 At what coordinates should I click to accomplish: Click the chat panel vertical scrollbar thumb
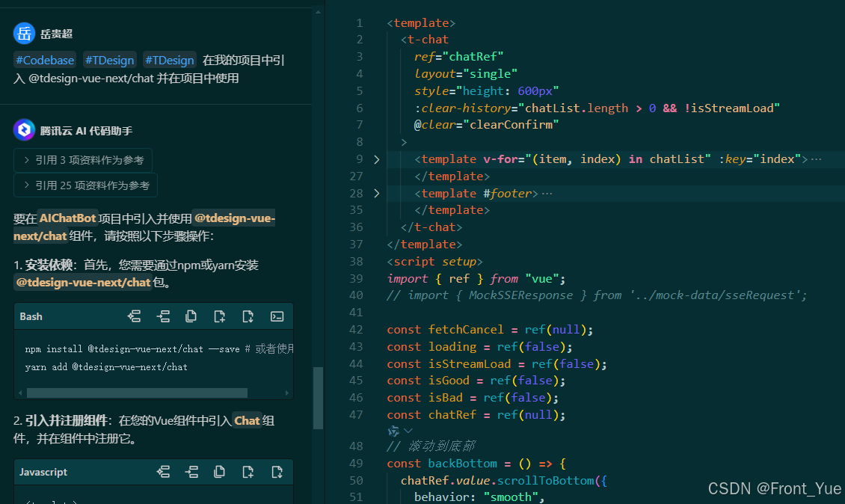(318, 398)
